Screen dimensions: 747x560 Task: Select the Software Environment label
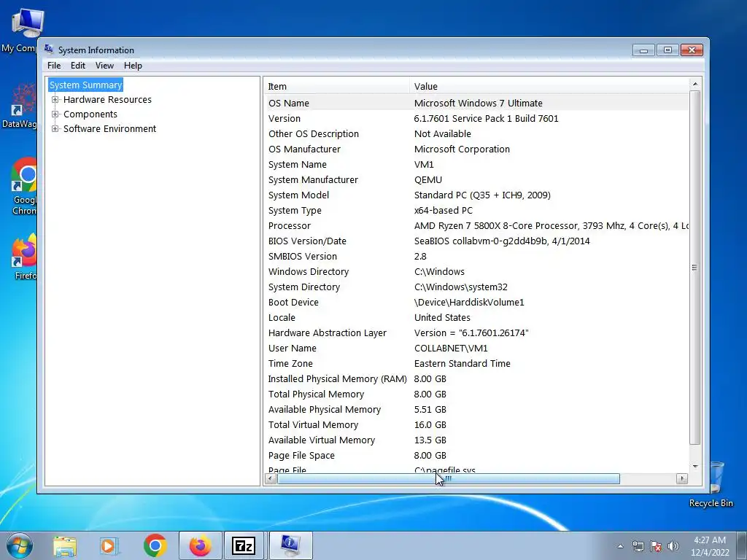point(109,128)
